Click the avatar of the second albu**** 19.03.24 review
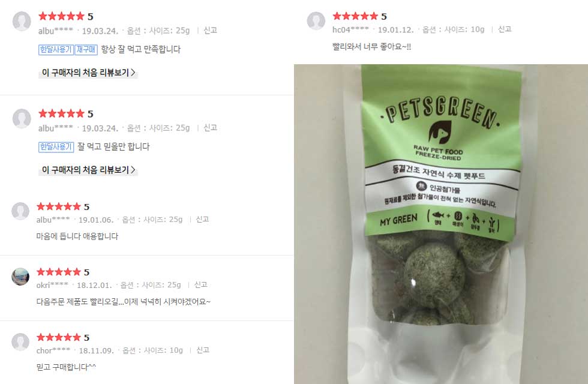The image size is (588, 384). (x=22, y=118)
